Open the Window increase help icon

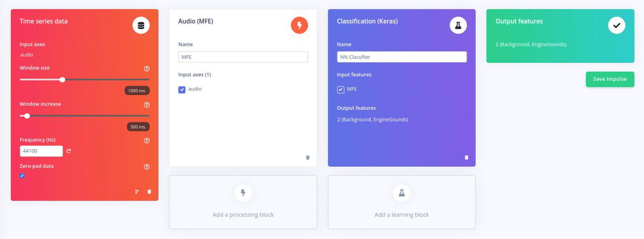(147, 105)
